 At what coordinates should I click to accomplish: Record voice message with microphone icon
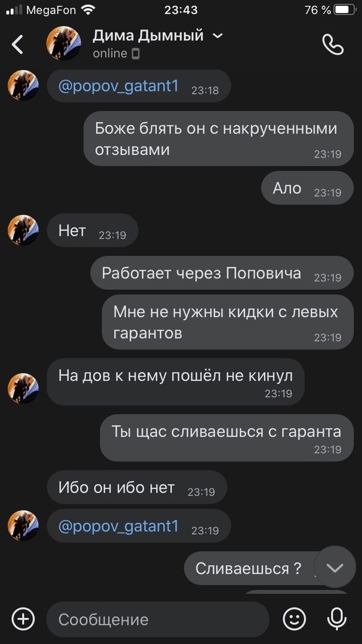[336, 619]
